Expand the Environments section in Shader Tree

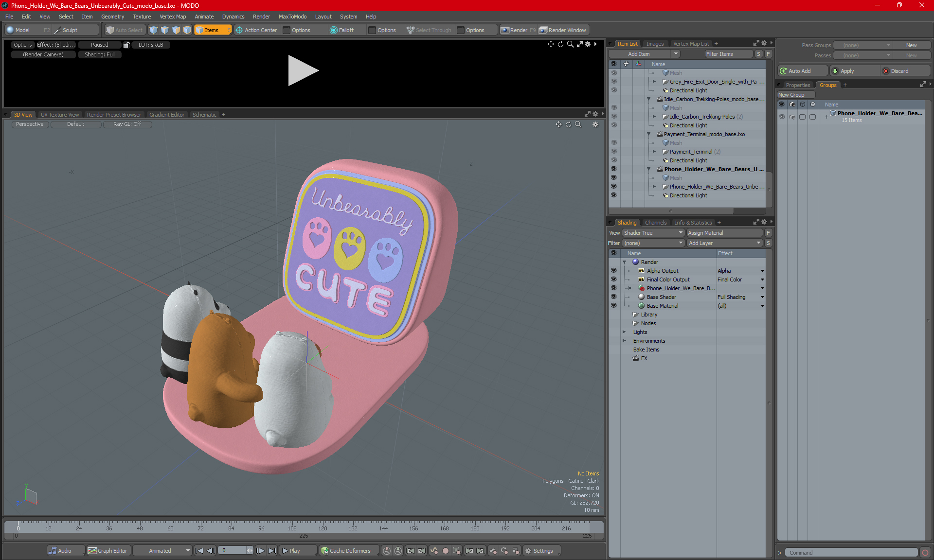[x=625, y=341]
